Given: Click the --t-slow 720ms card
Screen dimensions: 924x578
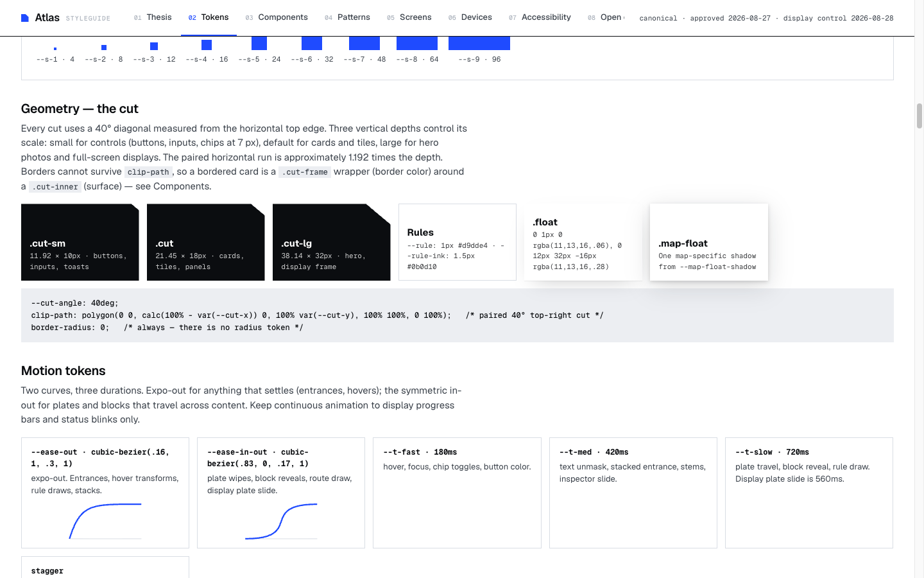Looking at the screenshot, I should [x=809, y=493].
